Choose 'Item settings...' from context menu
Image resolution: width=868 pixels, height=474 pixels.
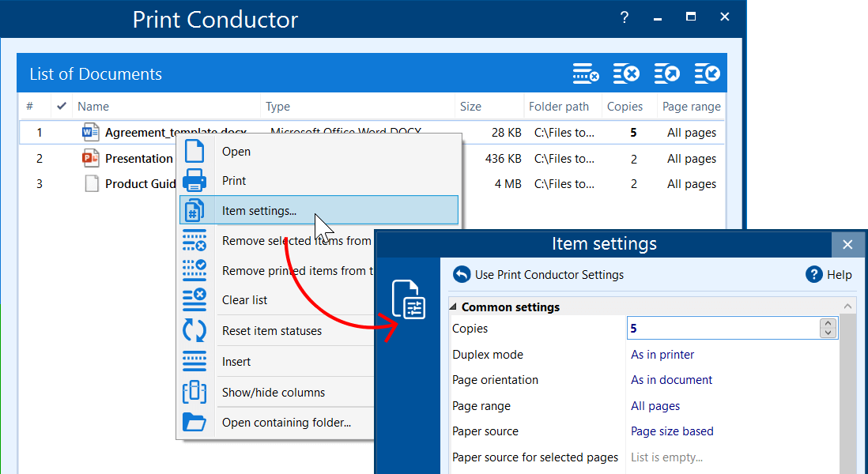click(x=259, y=211)
